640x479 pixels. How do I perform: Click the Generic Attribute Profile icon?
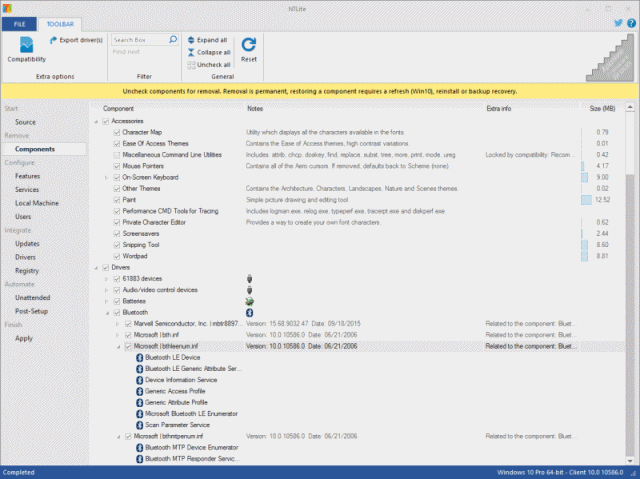[x=139, y=403]
